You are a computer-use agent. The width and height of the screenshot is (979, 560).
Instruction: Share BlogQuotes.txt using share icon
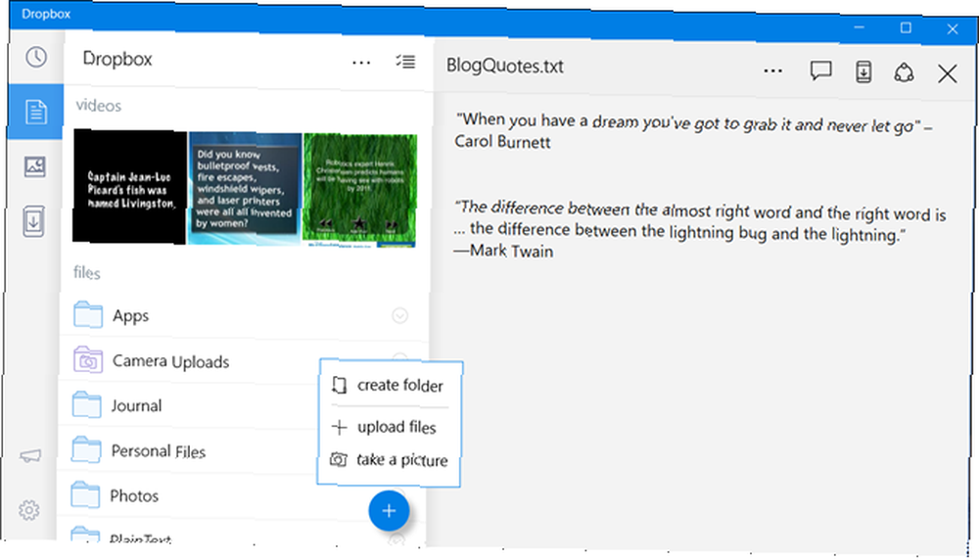point(904,72)
